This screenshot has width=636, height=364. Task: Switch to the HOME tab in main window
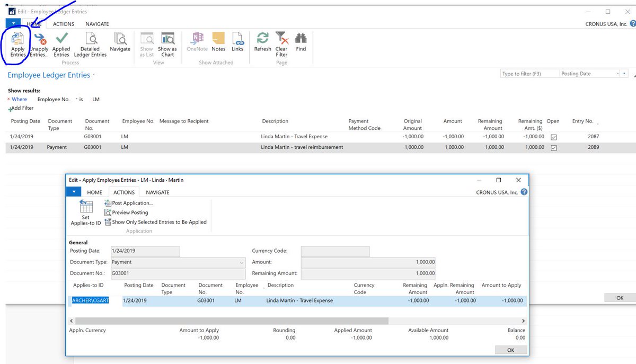coord(34,24)
